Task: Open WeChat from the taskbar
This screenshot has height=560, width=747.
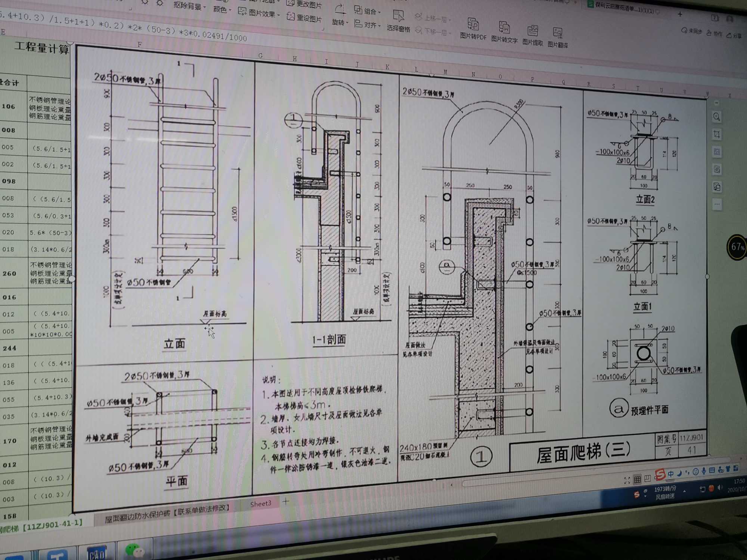Action: click(x=134, y=550)
